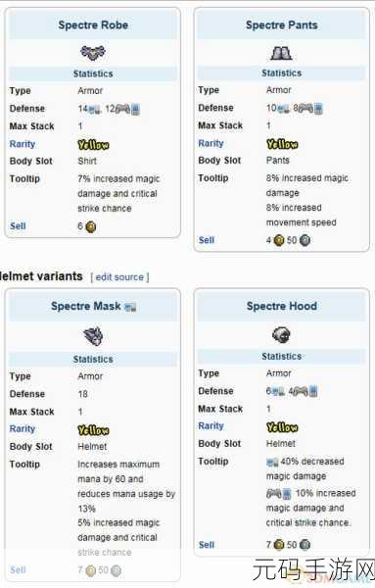Click the Spectre Mask item image

pos(93,335)
